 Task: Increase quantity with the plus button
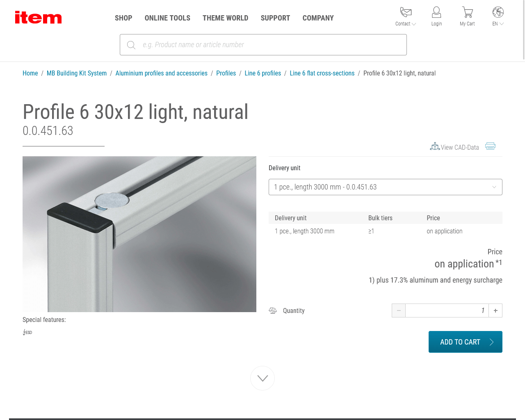tap(495, 310)
